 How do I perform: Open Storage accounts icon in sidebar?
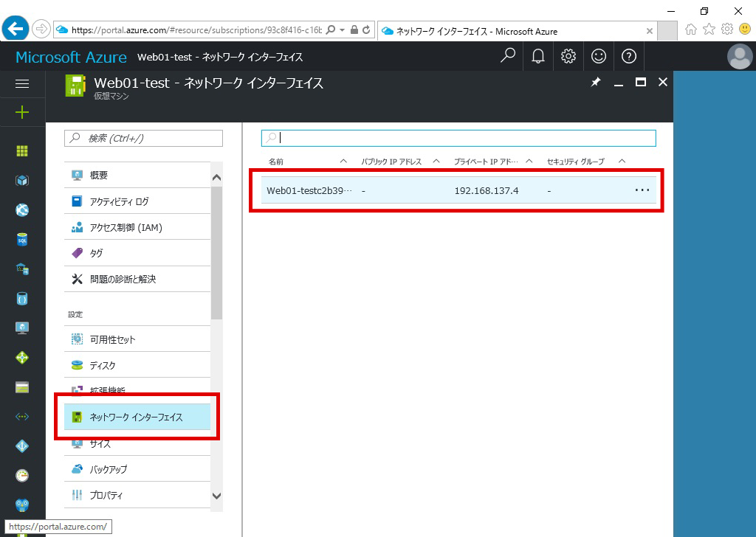22,387
